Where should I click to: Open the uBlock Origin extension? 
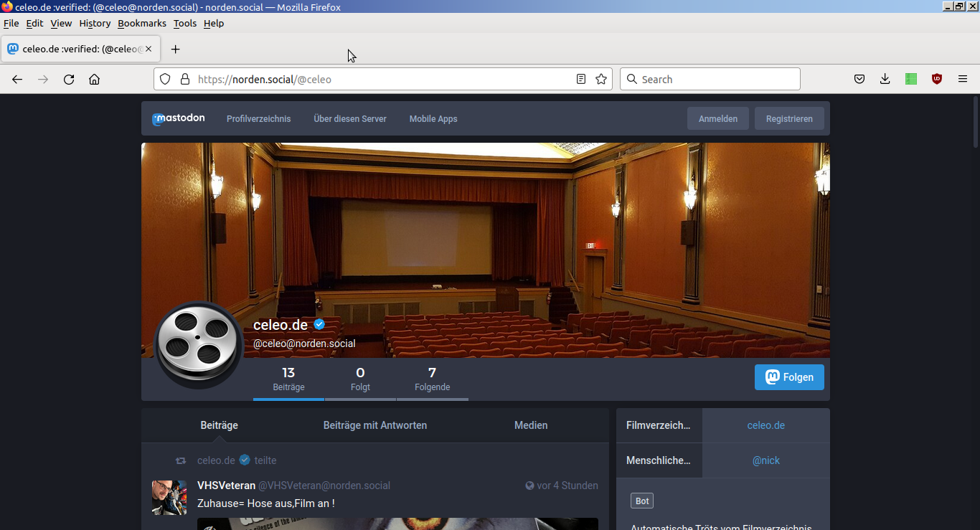pos(937,80)
